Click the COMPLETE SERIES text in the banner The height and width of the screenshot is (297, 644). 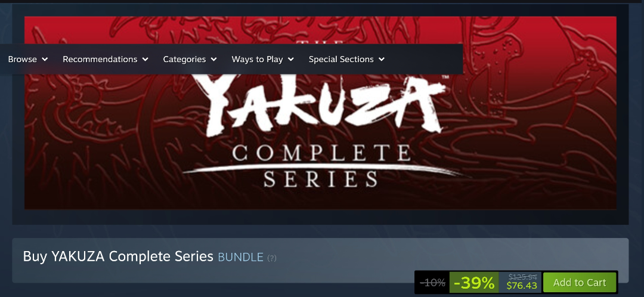(321, 165)
